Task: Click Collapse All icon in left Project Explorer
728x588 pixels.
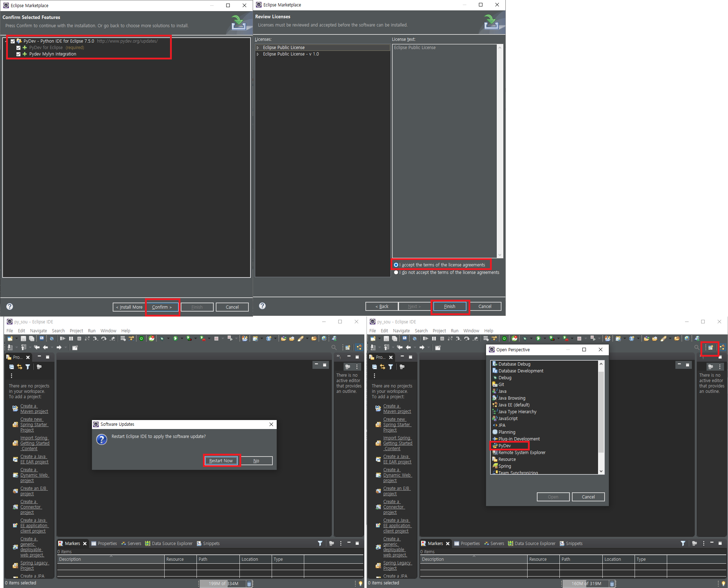Action: pyautogui.click(x=11, y=367)
